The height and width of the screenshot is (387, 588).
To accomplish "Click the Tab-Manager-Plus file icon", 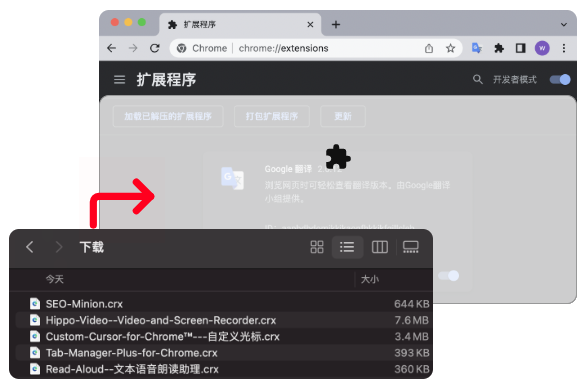I will click(x=35, y=353).
